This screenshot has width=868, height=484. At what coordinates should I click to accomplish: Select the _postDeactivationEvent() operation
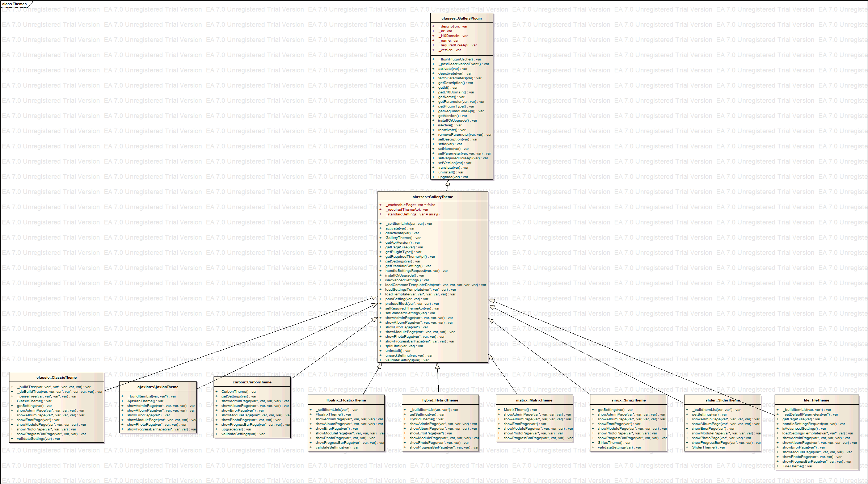tap(463, 64)
